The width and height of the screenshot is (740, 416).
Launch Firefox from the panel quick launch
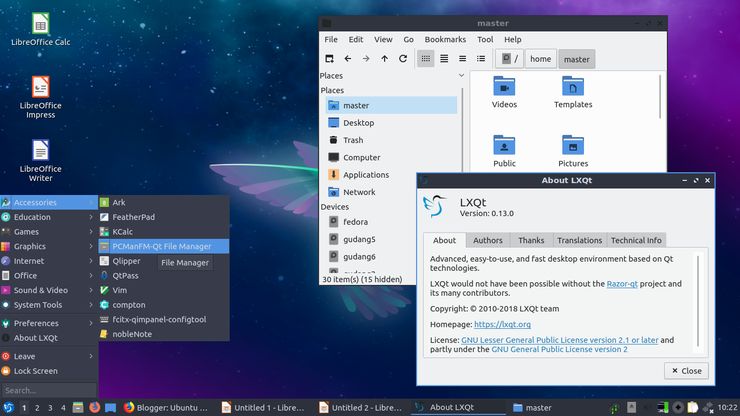point(94,407)
